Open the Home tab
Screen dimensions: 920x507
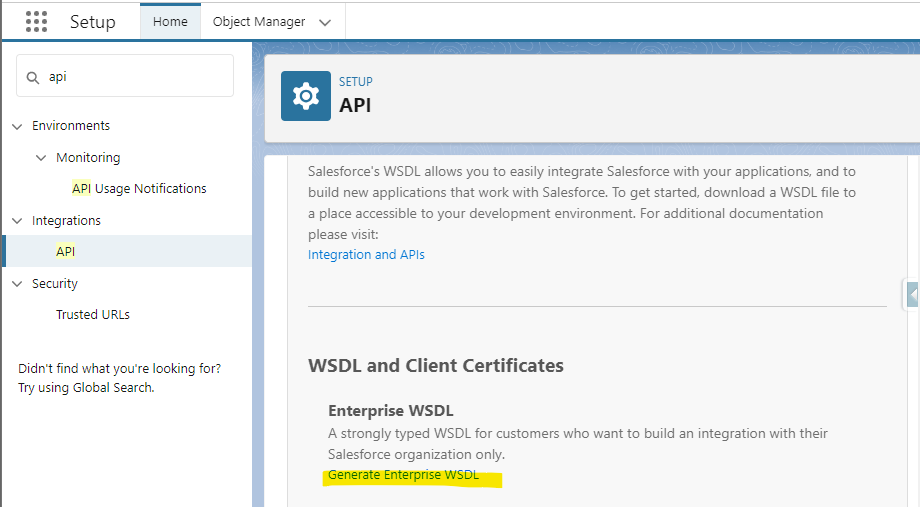(170, 22)
